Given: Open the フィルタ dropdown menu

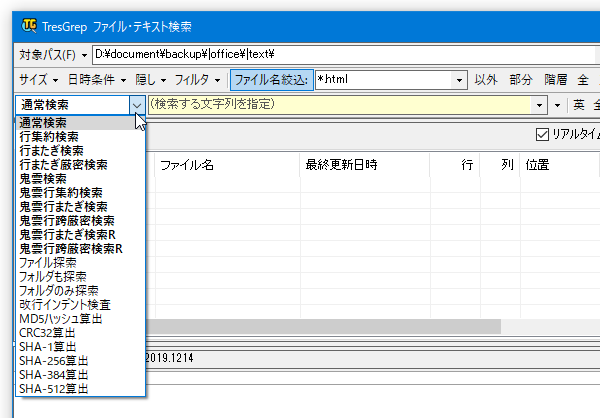Looking at the screenshot, I should click(x=197, y=80).
